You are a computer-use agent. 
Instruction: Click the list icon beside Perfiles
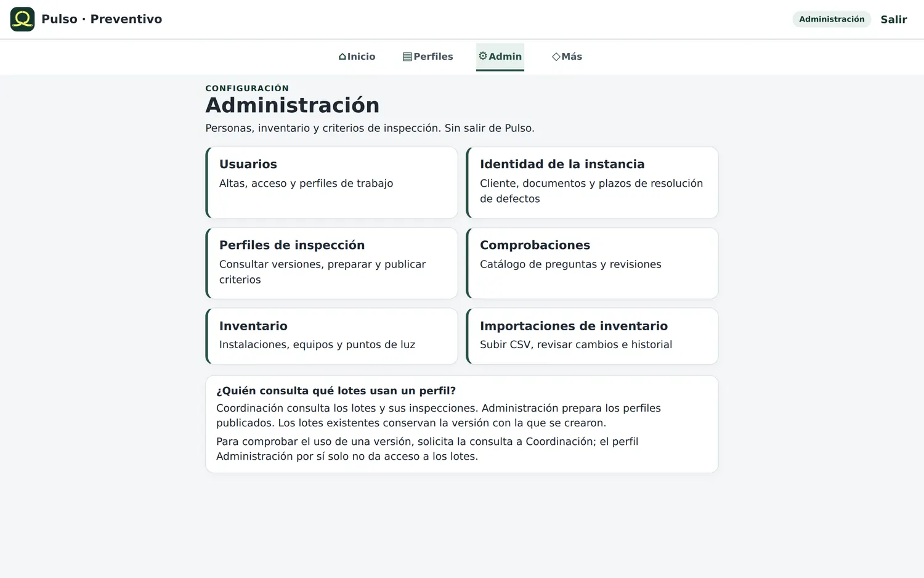pos(407,57)
